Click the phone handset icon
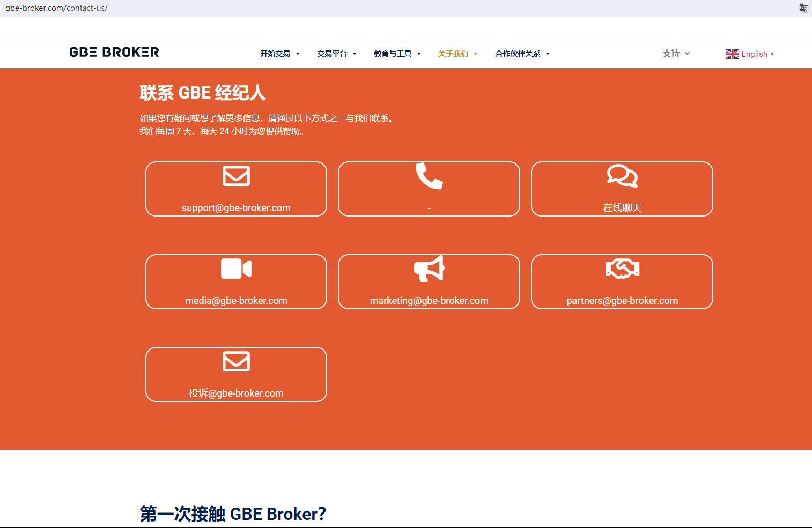 tap(429, 176)
